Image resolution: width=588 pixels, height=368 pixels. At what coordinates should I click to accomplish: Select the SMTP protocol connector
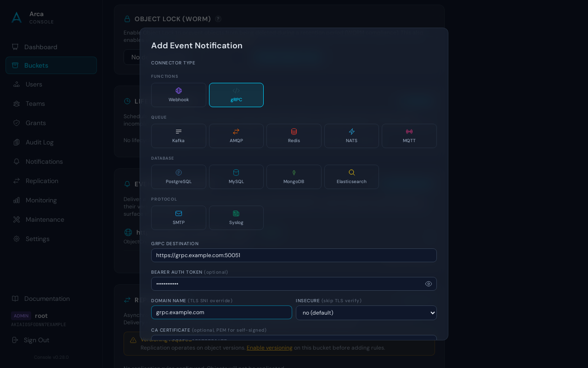click(179, 218)
